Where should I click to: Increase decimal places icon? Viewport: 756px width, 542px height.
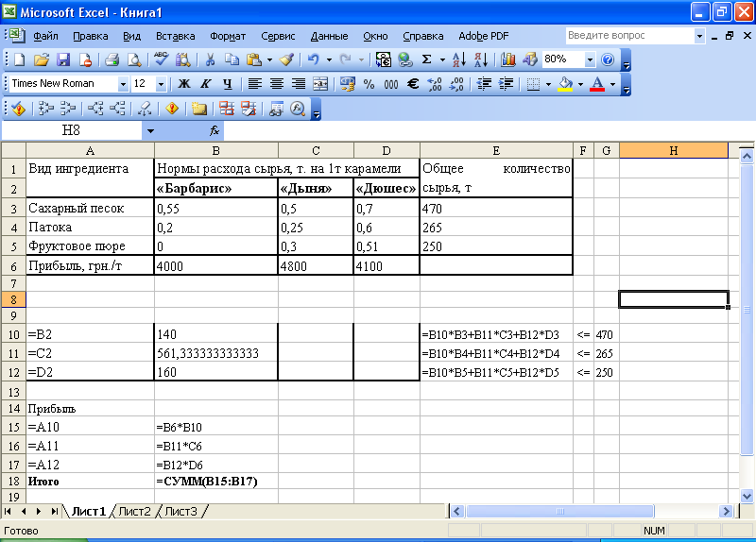click(435, 84)
